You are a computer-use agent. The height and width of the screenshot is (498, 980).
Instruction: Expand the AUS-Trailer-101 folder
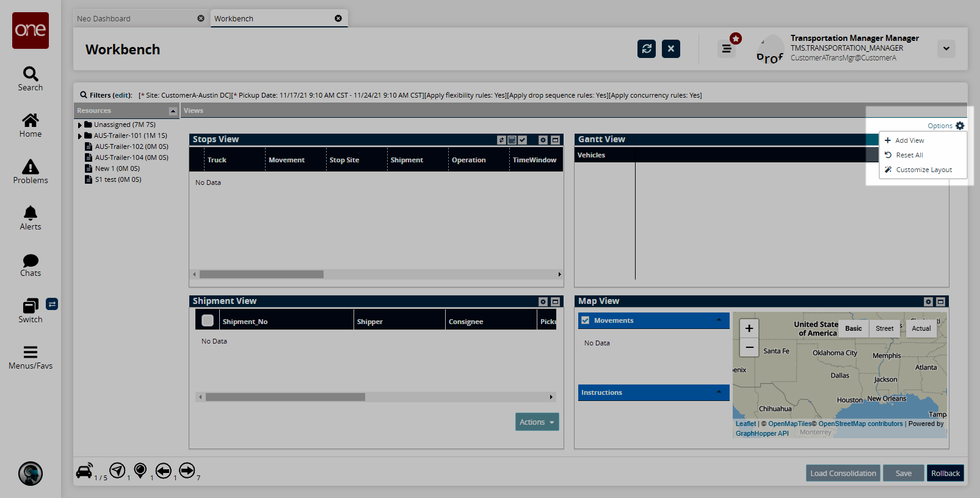click(80, 136)
